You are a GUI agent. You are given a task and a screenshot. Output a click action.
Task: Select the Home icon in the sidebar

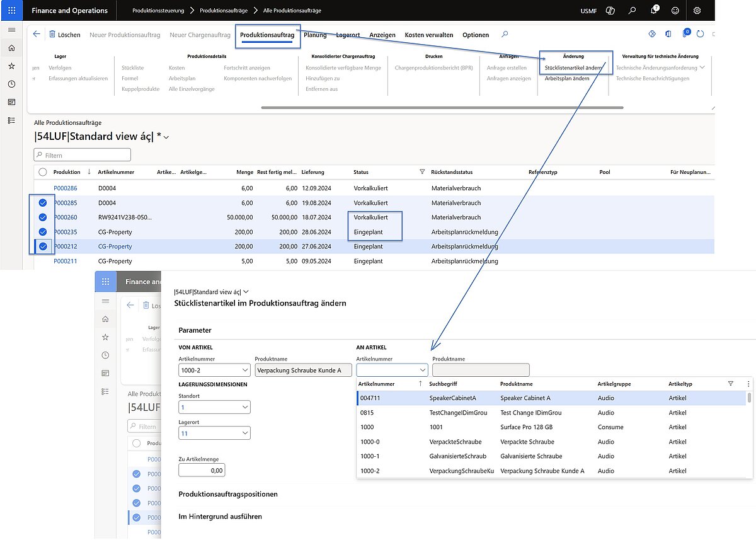coord(11,47)
